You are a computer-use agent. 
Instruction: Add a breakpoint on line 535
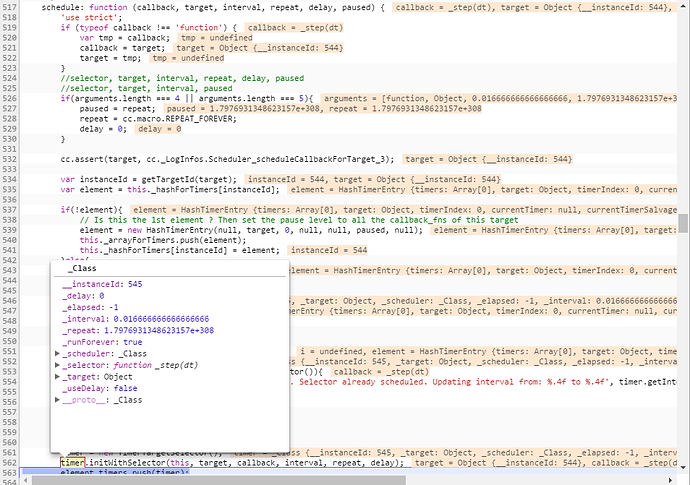[10, 190]
